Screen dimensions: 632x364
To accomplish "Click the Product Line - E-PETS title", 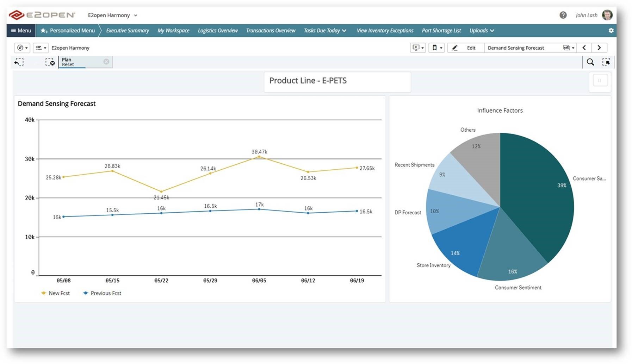I will point(308,81).
